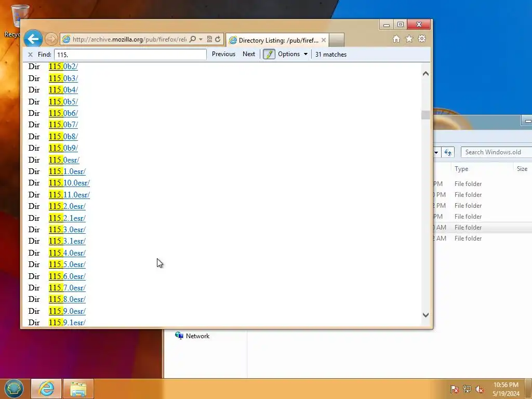Image resolution: width=532 pixels, height=399 pixels.
Task: Open the clock showing 10:56 PM
Action: [506, 389]
